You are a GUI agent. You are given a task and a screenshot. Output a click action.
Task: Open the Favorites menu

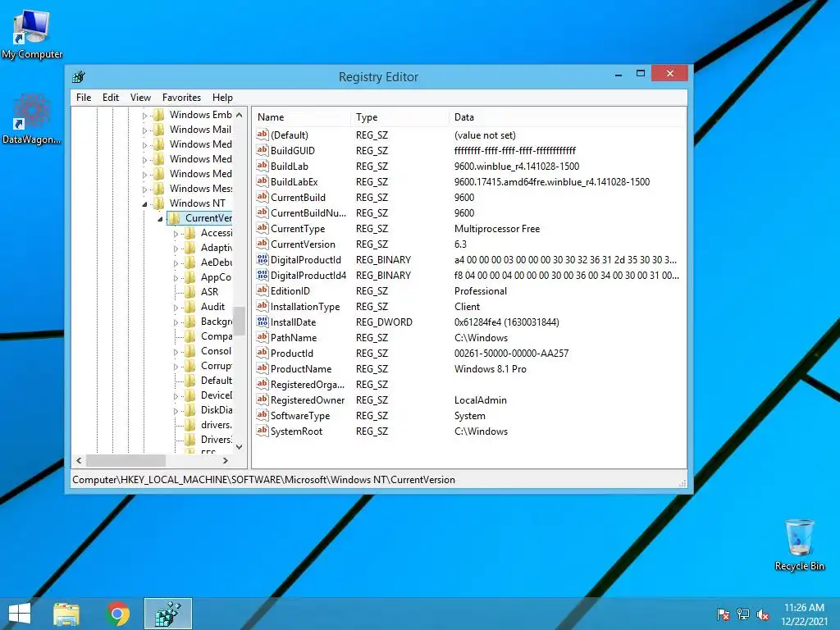(x=181, y=98)
